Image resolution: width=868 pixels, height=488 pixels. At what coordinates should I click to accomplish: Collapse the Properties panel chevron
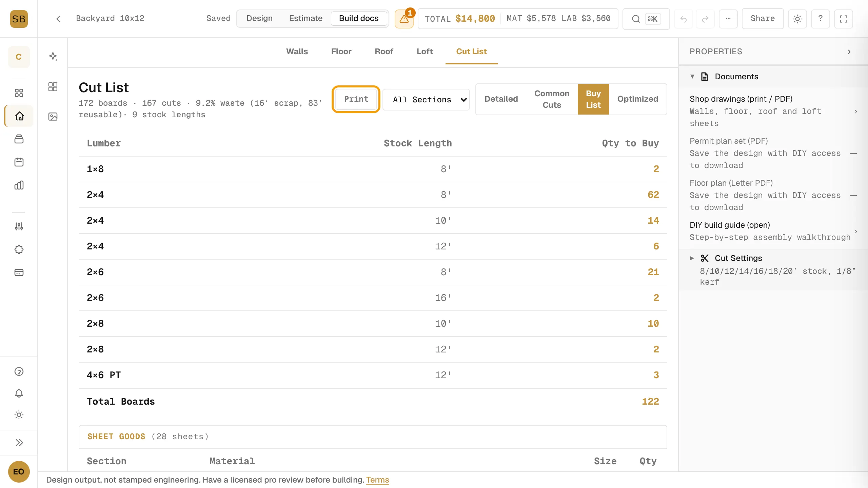[849, 52]
